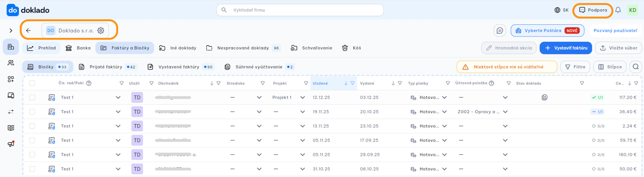Image resolution: width=644 pixels, height=177 pixels.
Task: Sort by the Vydané date arrow
Action: (x=393, y=83)
